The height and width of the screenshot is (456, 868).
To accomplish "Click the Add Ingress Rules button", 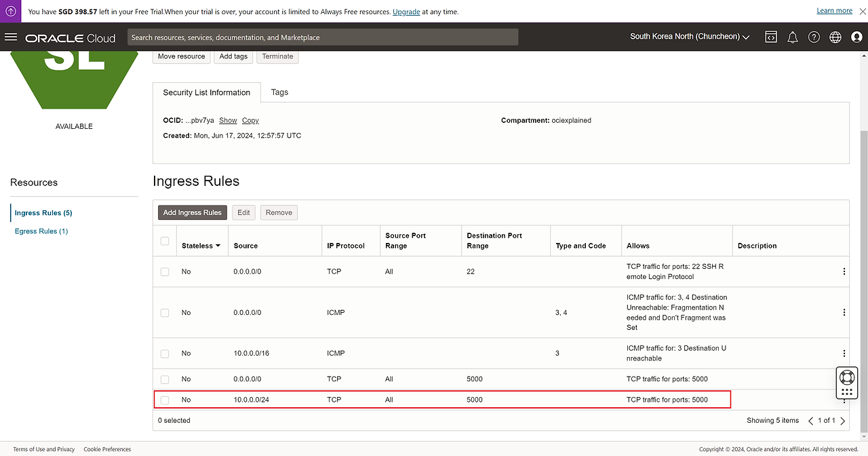I will tap(193, 212).
